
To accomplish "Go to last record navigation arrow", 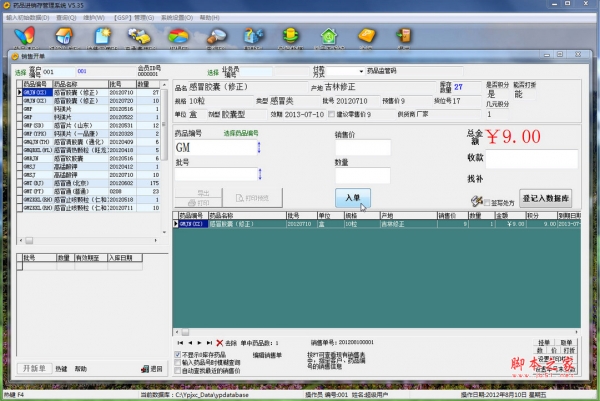I will [209, 343].
